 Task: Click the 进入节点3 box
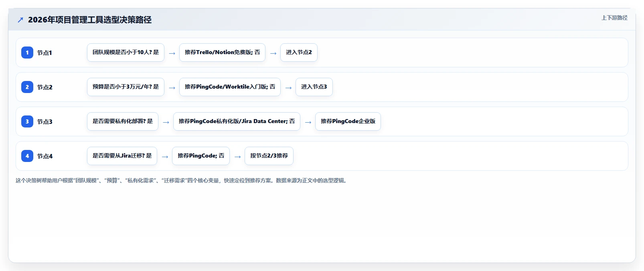[314, 87]
